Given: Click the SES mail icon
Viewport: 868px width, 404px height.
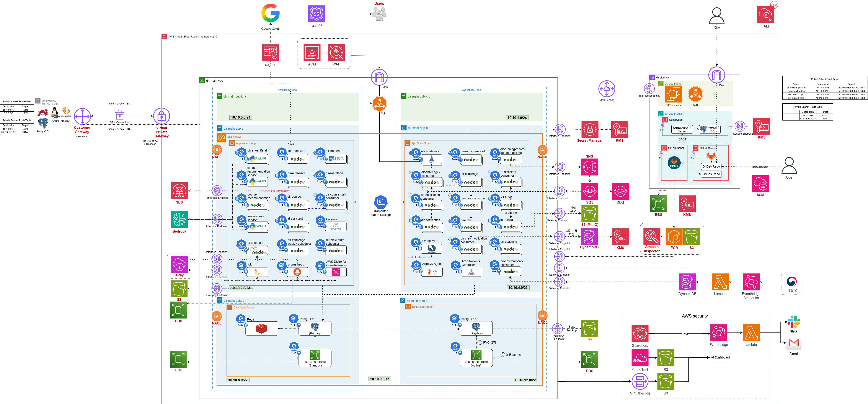Looking at the screenshot, I should click(179, 191).
